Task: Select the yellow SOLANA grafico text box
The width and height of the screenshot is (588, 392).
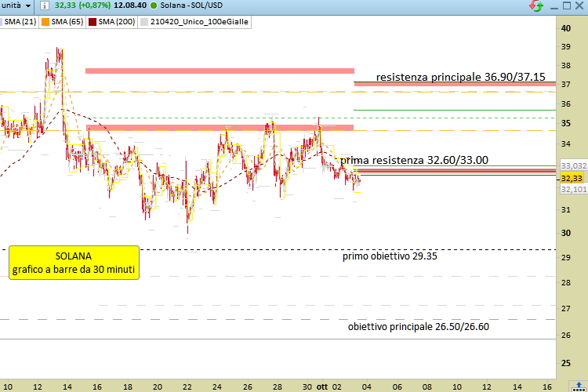Action: click(x=74, y=263)
